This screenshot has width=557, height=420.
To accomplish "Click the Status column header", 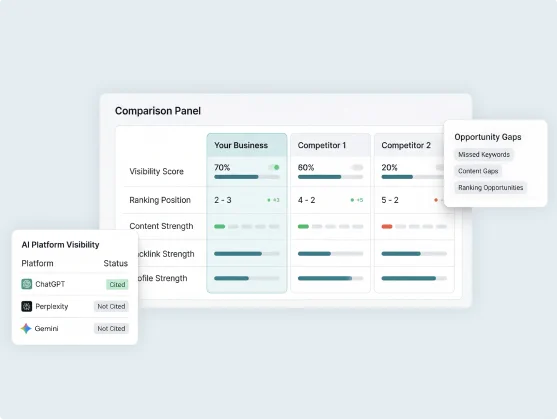I will click(115, 263).
